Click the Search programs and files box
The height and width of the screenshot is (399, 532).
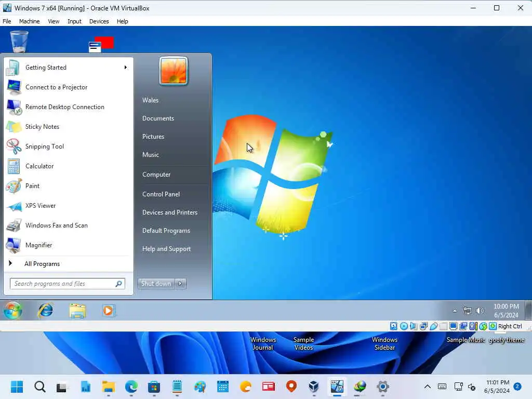coord(68,284)
